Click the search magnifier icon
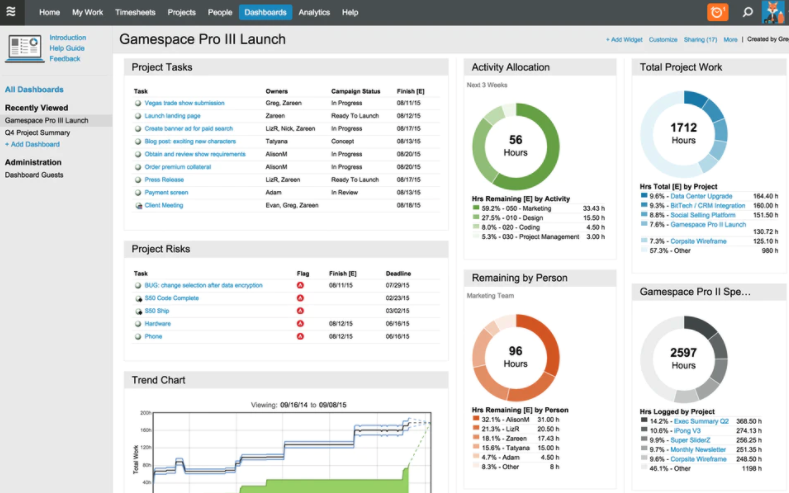 coord(747,12)
